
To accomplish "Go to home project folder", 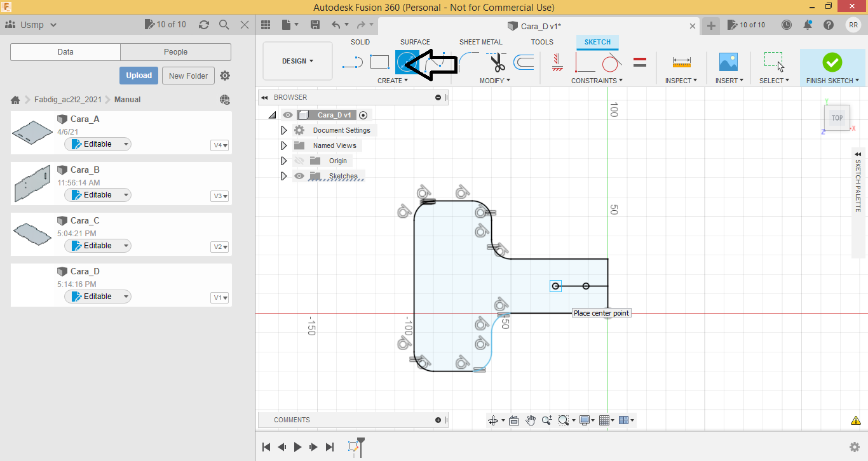I will click(x=15, y=100).
